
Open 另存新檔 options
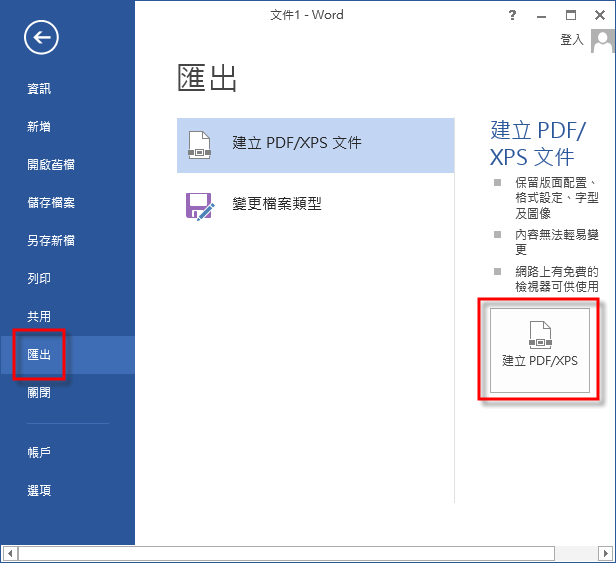(51, 240)
